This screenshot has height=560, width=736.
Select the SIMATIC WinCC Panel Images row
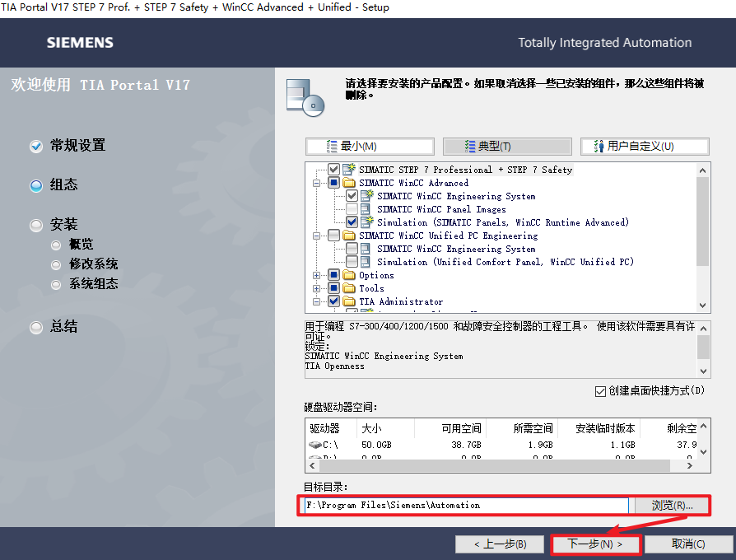[x=441, y=209]
